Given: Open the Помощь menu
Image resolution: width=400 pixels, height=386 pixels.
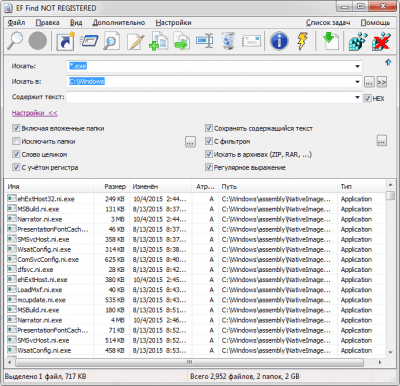Looking at the screenshot, I should click(375, 23).
